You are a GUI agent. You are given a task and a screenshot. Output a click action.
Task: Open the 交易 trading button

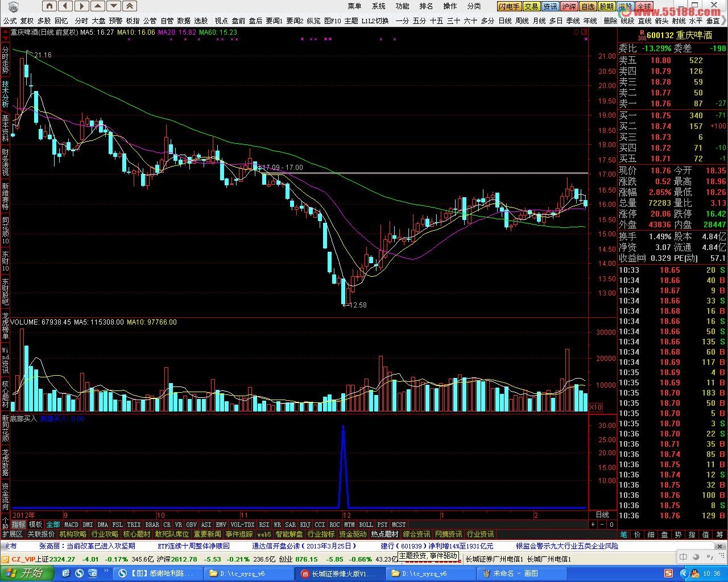coord(531,7)
